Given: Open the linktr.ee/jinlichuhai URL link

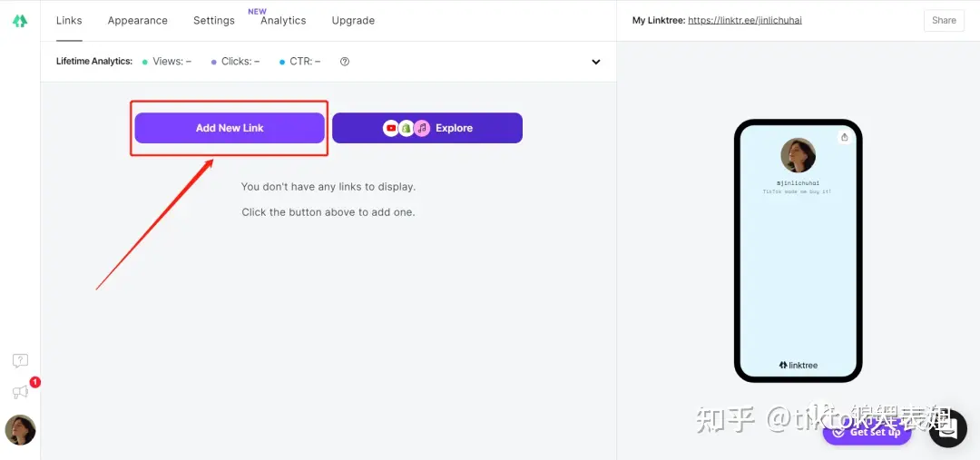Looking at the screenshot, I should pos(745,21).
